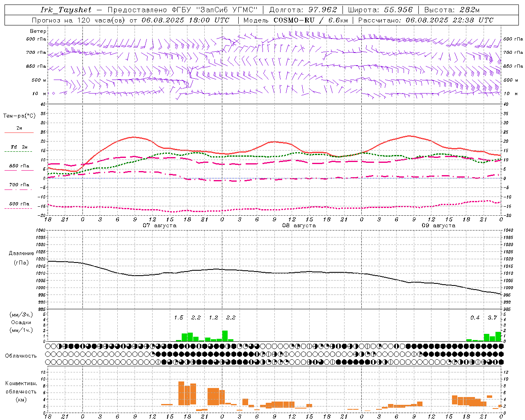The image size is (525, 420).
Task: Click the '1.5' precipitation total value
Action: 178,317
